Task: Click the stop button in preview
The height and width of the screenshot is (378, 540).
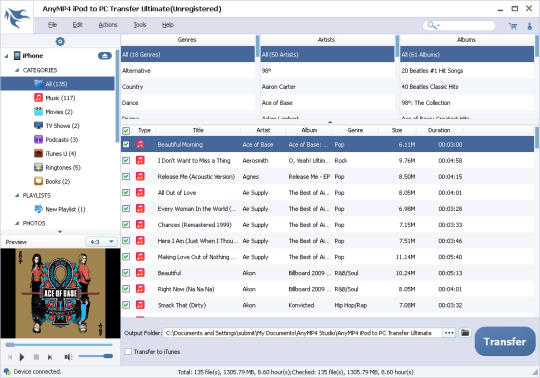Action: tap(36, 357)
